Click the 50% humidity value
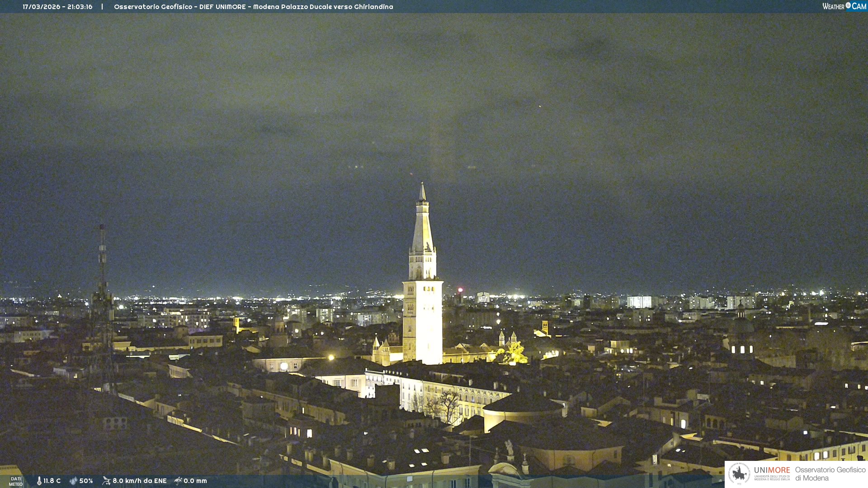This screenshot has height=488, width=868. [86, 481]
